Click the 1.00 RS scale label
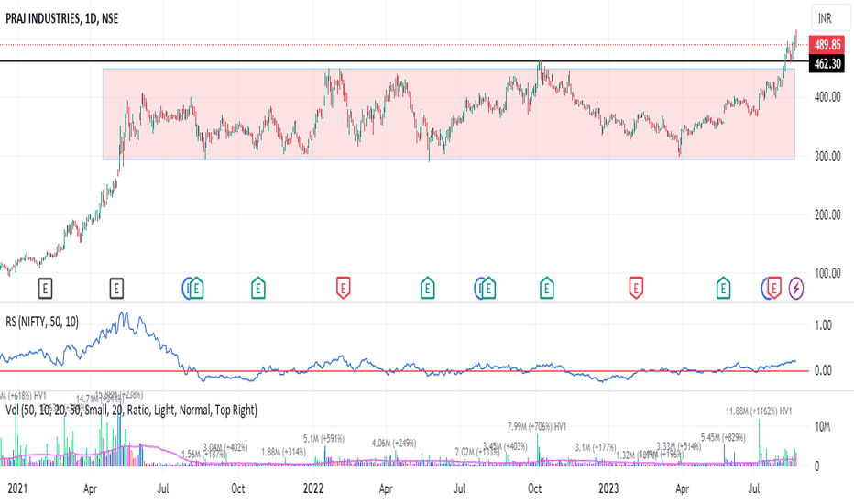 (823, 325)
